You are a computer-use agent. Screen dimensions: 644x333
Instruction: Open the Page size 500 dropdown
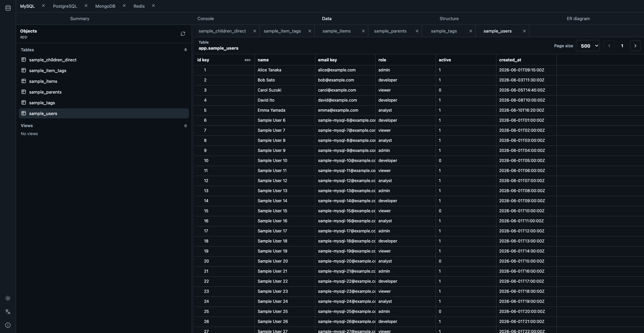click(588, 46)
